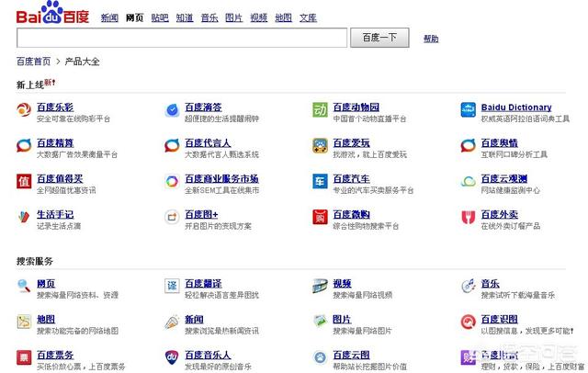Click the 百度一下 search button
The width and height of the screenshot is (588, 373).
(x=379, y=38)
